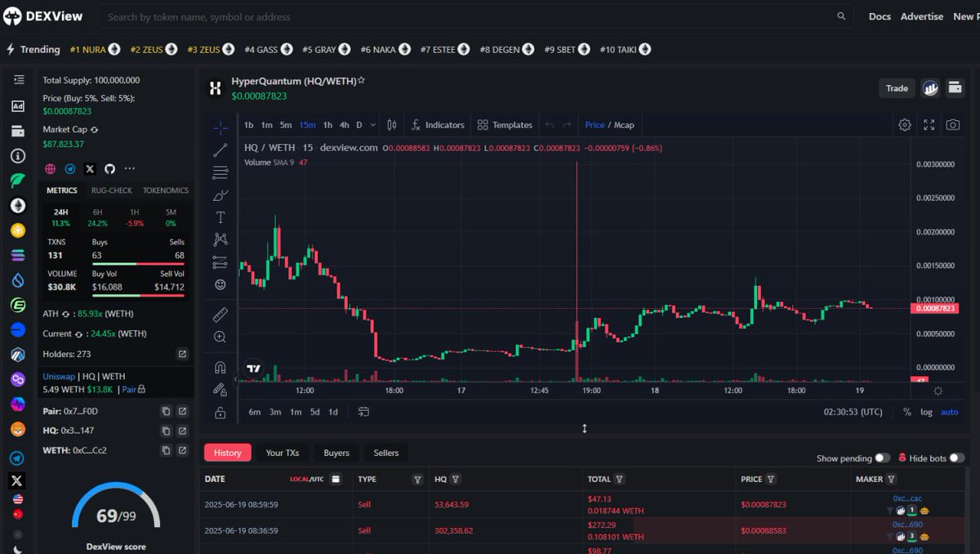Open the wallet icon next to Trade
This screenshot has height=554, width=980.
955,88
